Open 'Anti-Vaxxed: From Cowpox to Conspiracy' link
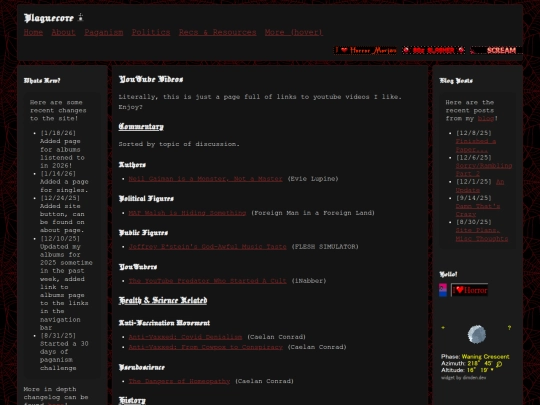This screenshot has height=405, width=540. (206, 347)
